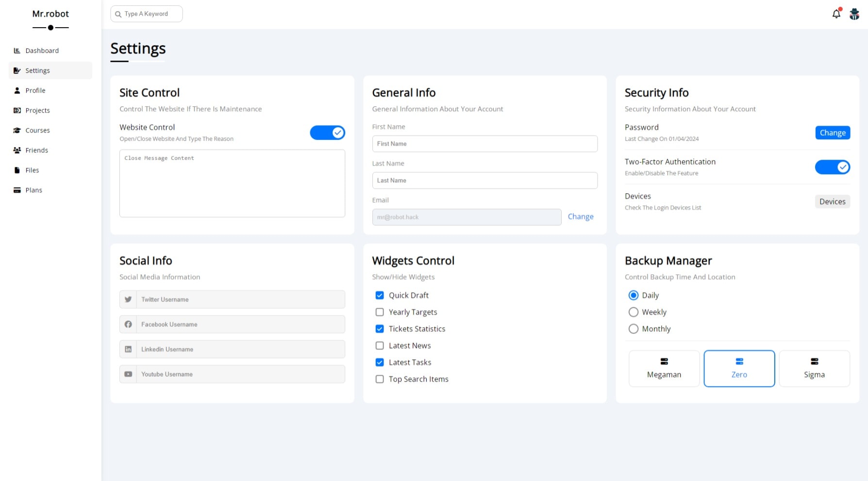Select the Megaman backup server
Screen dimensions: 868x481
coord(664,368)
